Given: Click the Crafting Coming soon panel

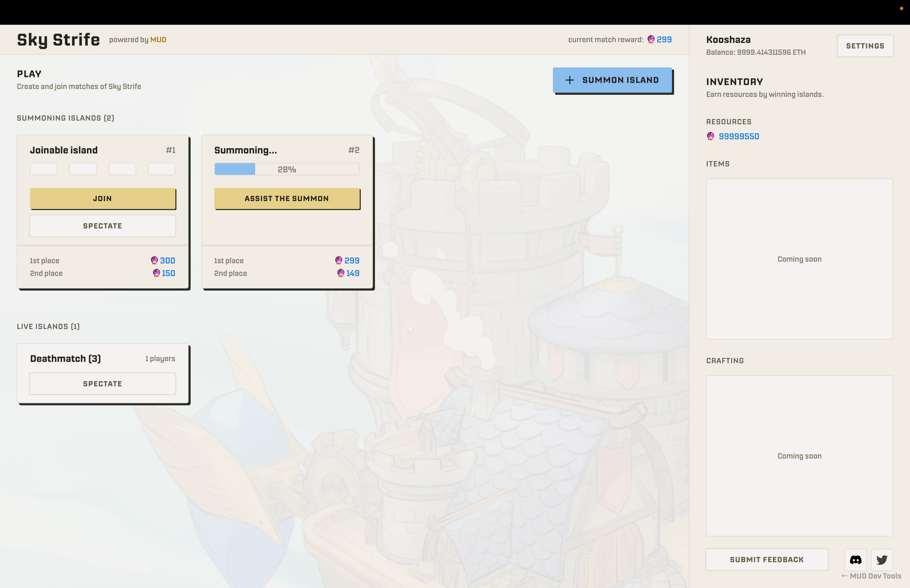Looking at the screenshot, I should point(799,456).
